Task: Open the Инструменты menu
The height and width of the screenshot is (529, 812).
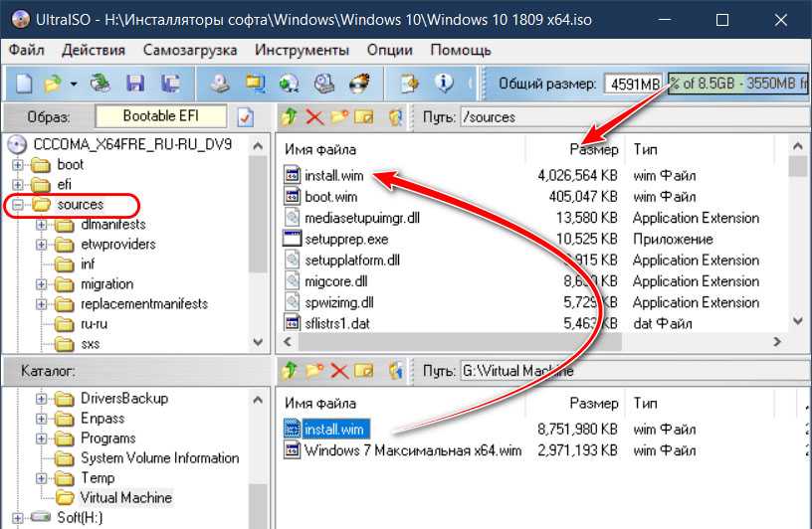Action: point(302,50)
